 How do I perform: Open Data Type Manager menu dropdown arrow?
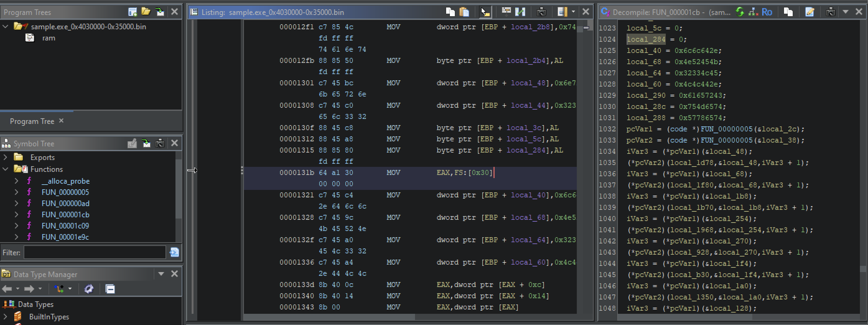(161, 274)
